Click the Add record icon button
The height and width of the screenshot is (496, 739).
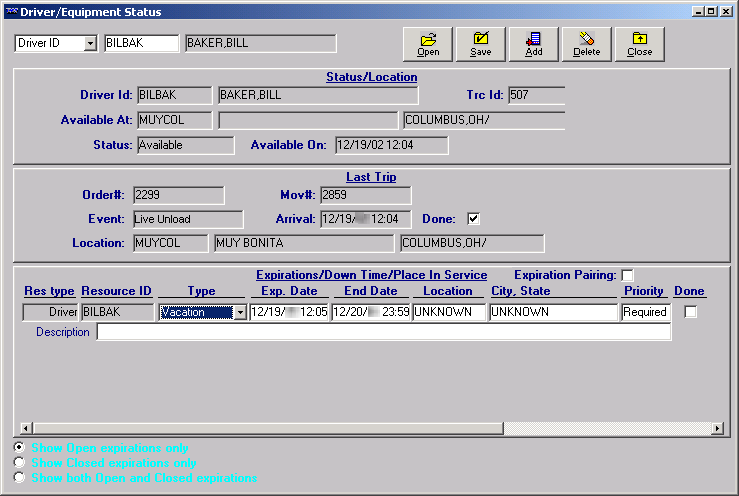534,43
